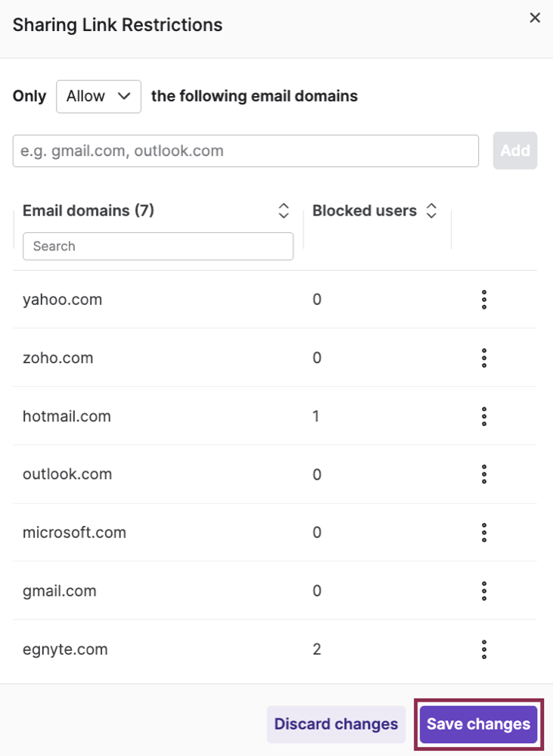Viewport: 553px width, 756px height.
Task: Open the actions menu for outlook.com
Action: point(483,474)
